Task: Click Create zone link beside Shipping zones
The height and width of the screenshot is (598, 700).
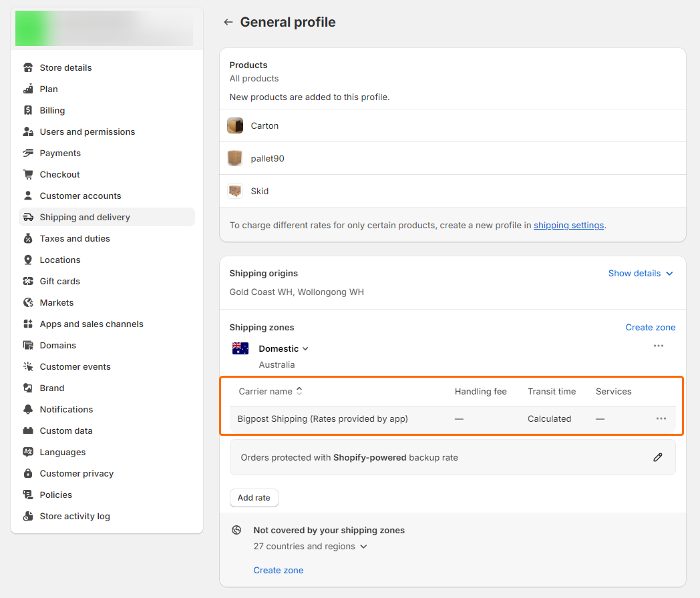Action: (x=650, y=327)
